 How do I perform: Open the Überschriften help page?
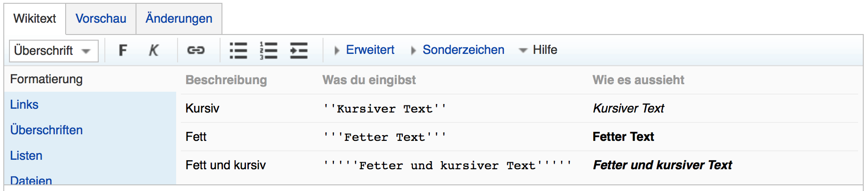click(46, 130)
